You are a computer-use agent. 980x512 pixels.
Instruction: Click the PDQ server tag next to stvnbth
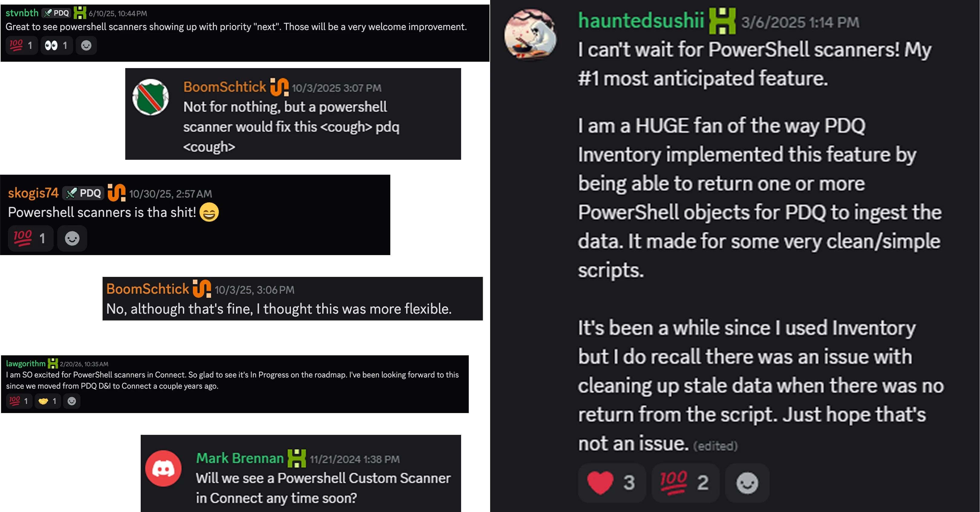56,13
